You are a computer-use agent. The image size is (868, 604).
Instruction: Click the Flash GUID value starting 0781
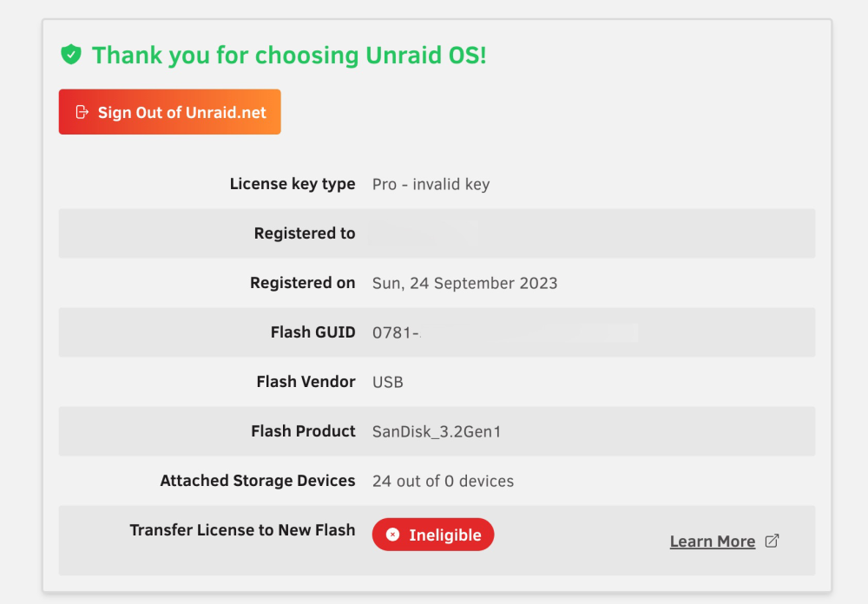pos(505,332)
